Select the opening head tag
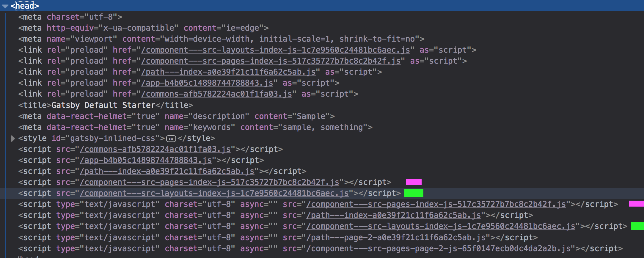Image resolution: width=644 pixels, height=258 pixels. tap(25, 6)
